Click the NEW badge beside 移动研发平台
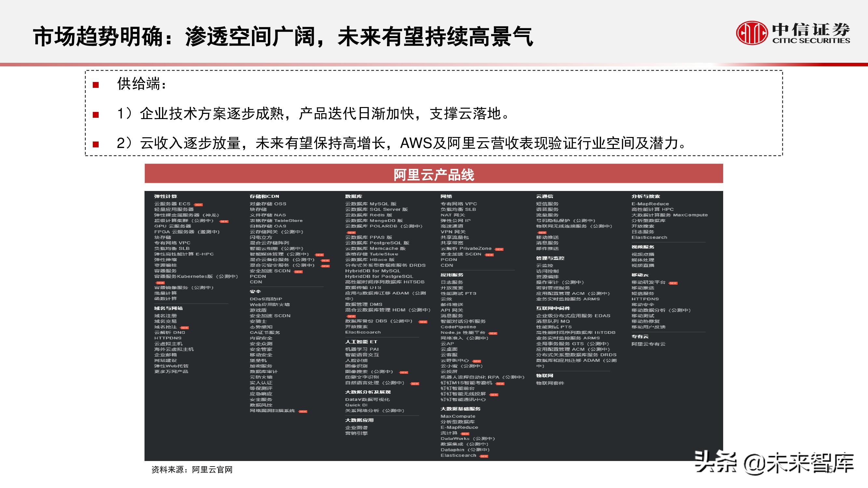This screenshot has height=488, width=868. [673, 283]
